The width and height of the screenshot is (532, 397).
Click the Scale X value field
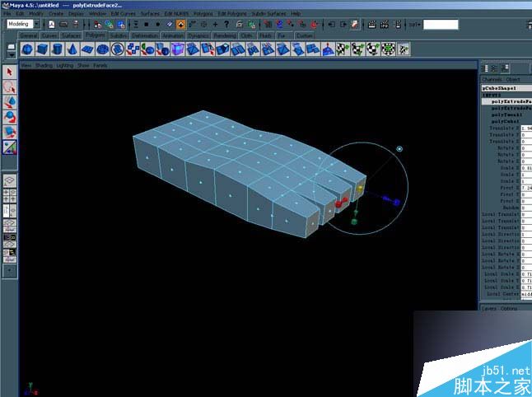click(x=526, y=168)
